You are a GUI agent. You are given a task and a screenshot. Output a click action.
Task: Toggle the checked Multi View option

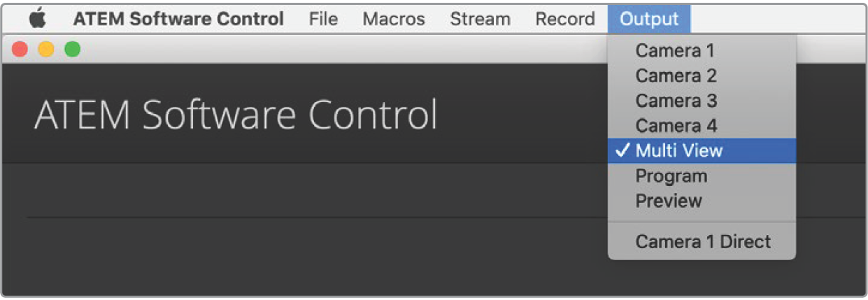pyautogui.click(x=678, y=150)
